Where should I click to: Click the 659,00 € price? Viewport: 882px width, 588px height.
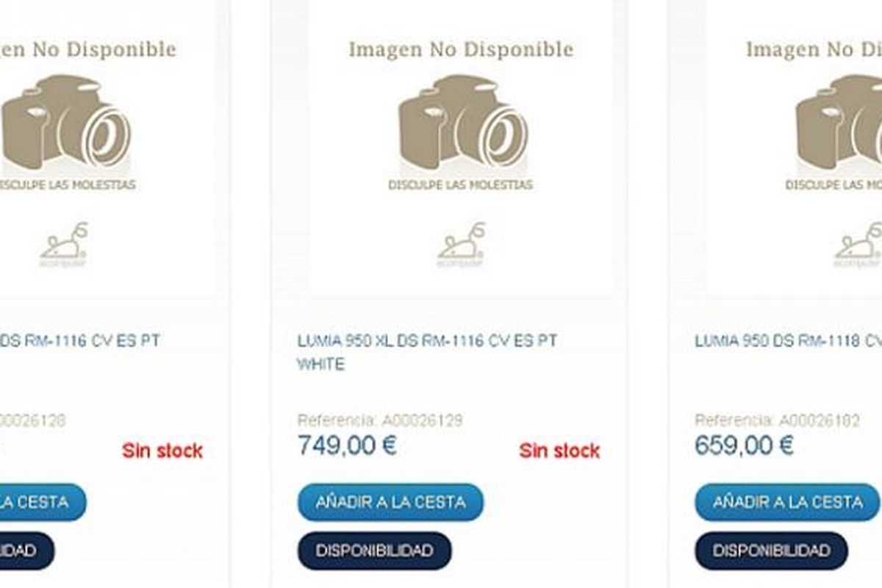point(744,445)
